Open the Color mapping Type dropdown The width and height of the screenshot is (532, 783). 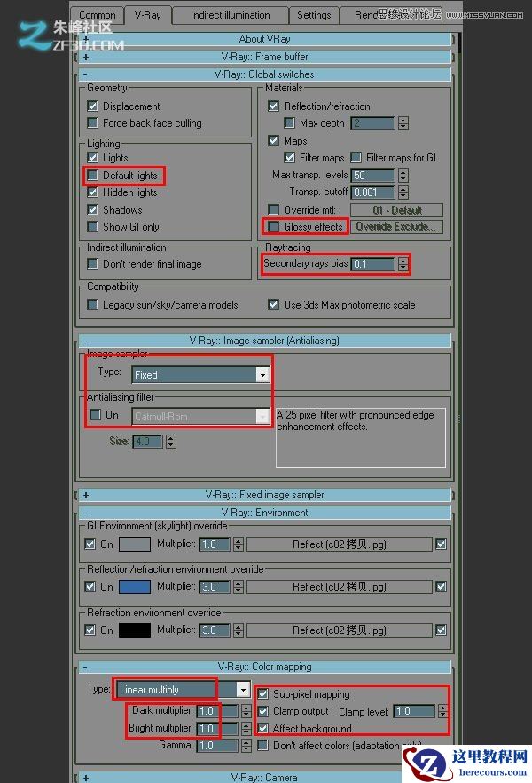click(183, 690)
